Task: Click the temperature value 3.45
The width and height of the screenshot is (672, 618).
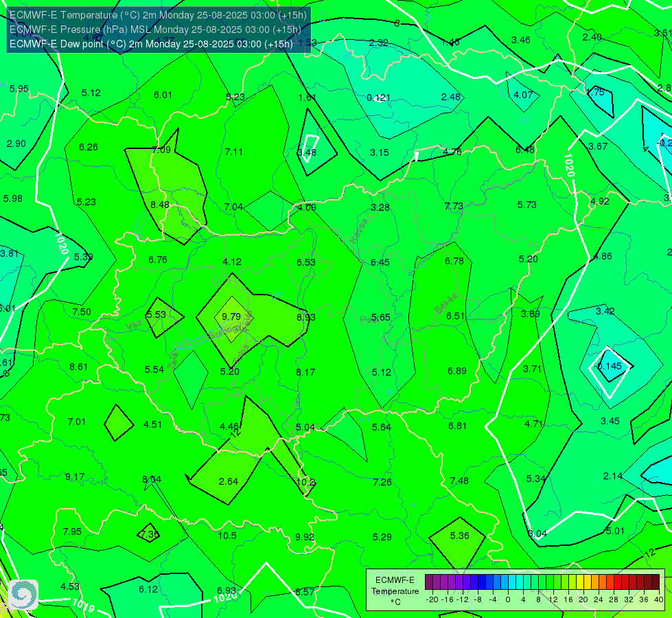Action: [x=610, y=421]
